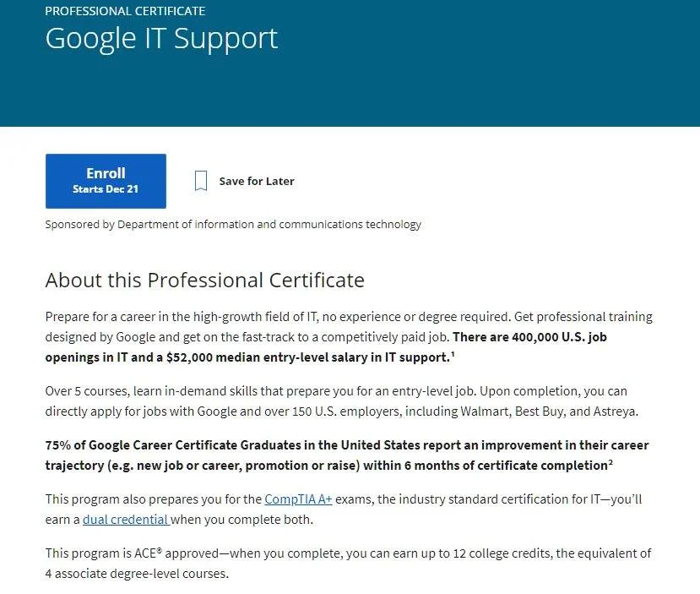
Task: Click the Prepare for a career in IT paragraph
Action: (349, 337)
